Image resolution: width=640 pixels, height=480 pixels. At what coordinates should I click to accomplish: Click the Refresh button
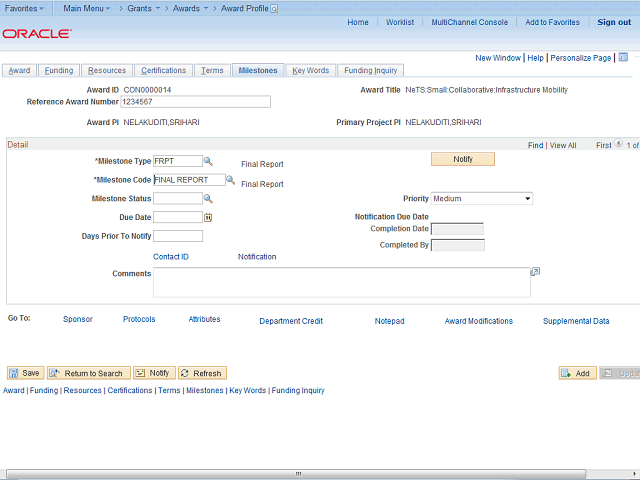202,373
